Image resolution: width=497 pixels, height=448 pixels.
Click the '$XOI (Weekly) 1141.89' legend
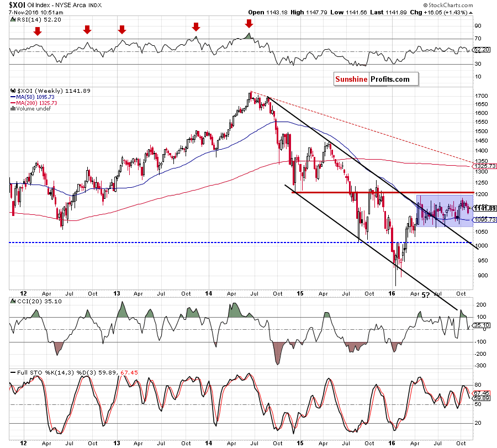(54, 91)
